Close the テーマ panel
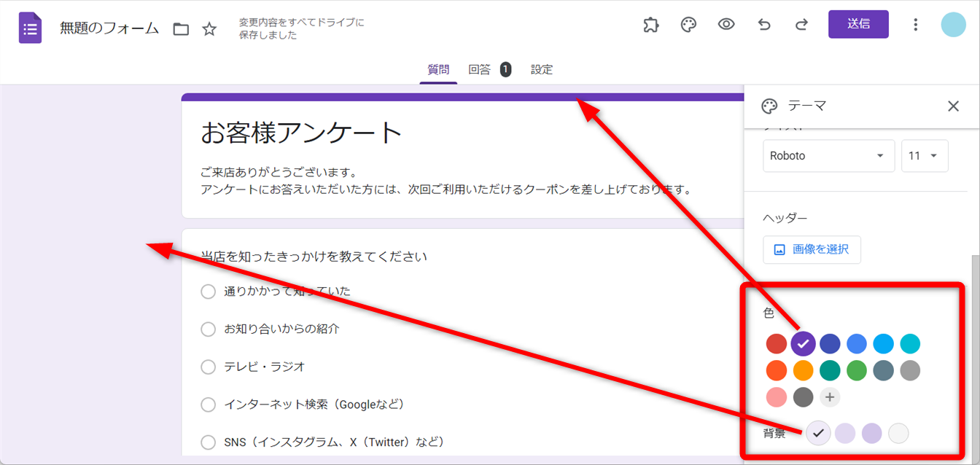This screenshot has width=980, height=465. (953, 106)
